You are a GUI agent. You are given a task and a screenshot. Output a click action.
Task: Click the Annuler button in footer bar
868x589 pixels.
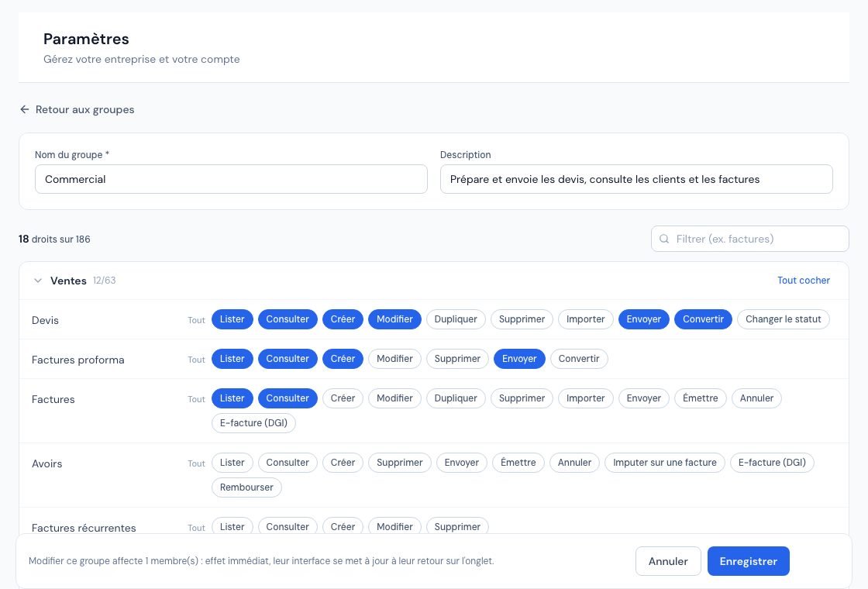coord(668,561)
